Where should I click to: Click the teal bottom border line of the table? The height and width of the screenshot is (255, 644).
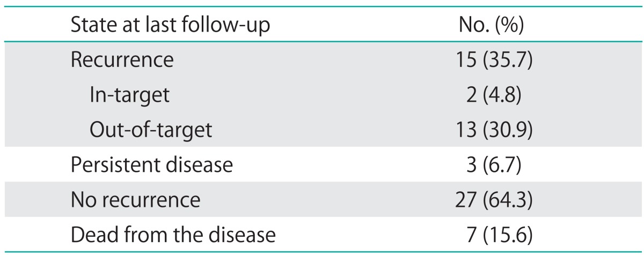click(322, 252)
